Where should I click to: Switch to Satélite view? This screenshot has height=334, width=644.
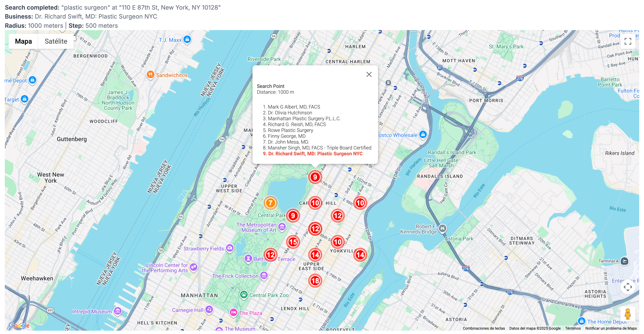pos(55,41)
